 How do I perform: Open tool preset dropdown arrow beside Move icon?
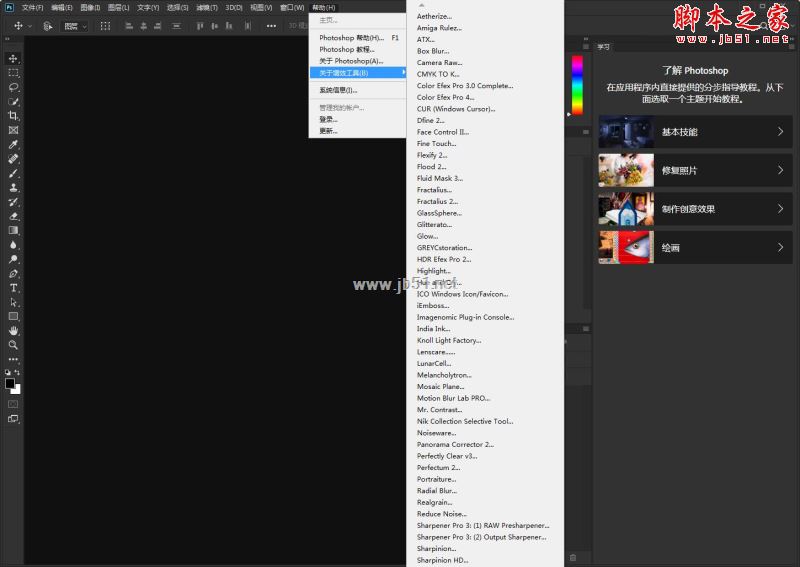pos(30,26)
